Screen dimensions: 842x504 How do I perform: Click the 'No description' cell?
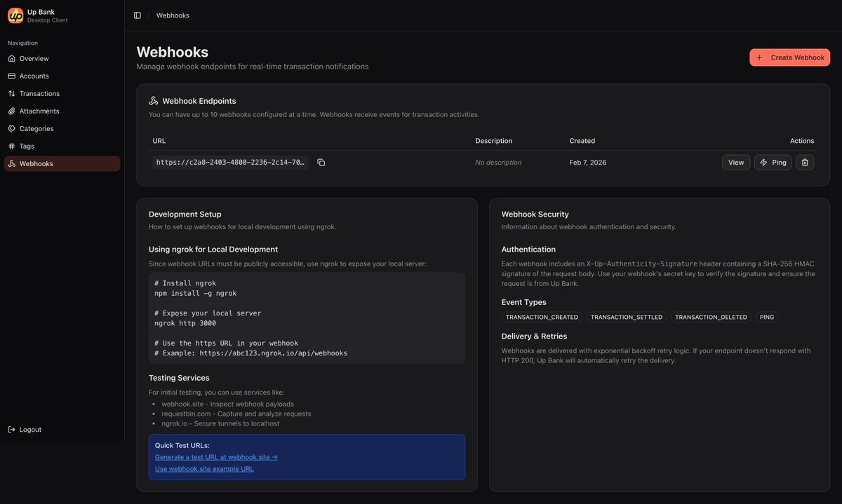498,163
